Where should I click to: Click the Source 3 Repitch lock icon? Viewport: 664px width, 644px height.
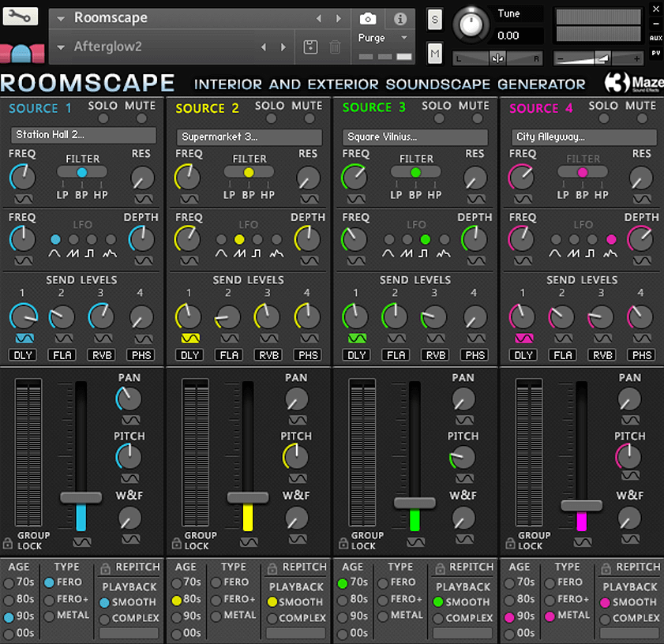pyautogui.click(x=438, y=567)
